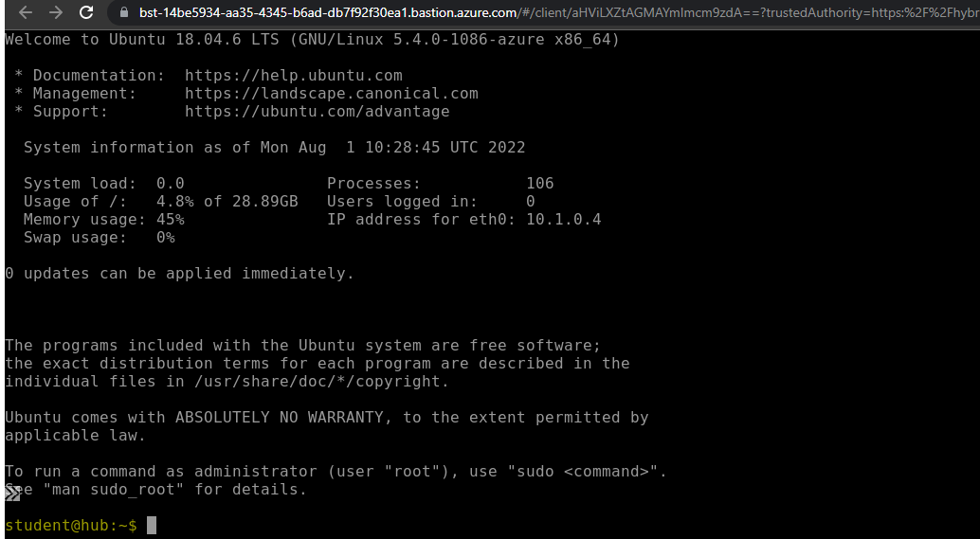Click the terminal cursor block at prompt
The image size is (980, 539).
[151, 525]
